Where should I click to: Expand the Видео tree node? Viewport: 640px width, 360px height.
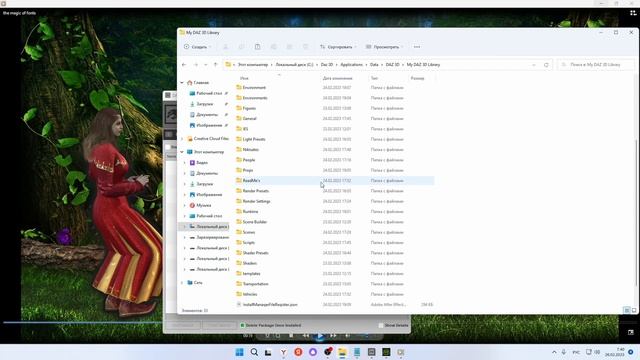coord(184,162)
